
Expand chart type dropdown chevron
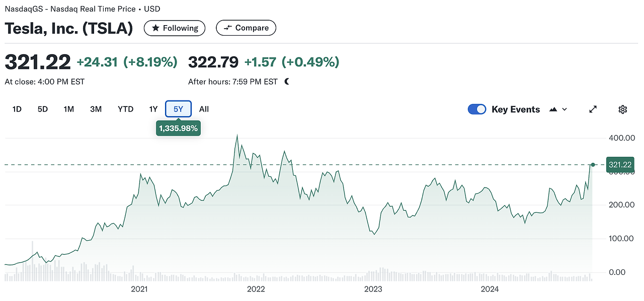(x=565, y=110)
